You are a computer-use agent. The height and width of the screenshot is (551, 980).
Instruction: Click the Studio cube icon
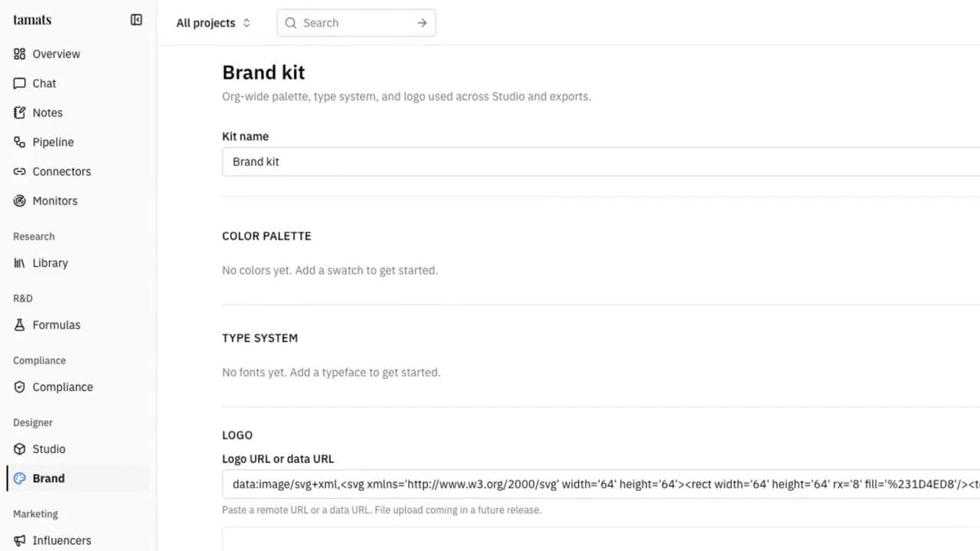click(20, 449)
